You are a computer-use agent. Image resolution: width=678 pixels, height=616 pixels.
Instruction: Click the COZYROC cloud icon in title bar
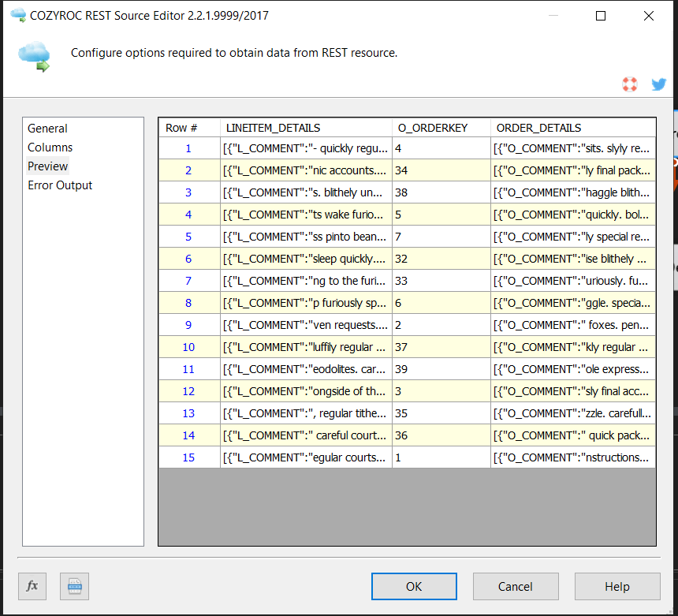[18, 15]
